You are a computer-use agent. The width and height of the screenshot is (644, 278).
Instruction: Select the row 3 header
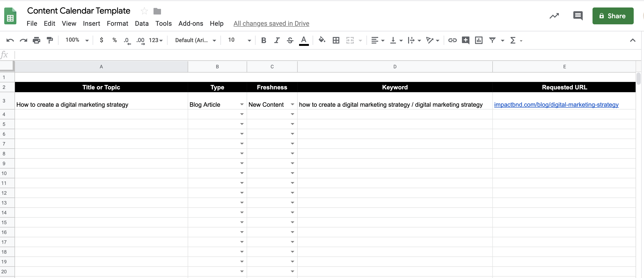coord(7,101)
